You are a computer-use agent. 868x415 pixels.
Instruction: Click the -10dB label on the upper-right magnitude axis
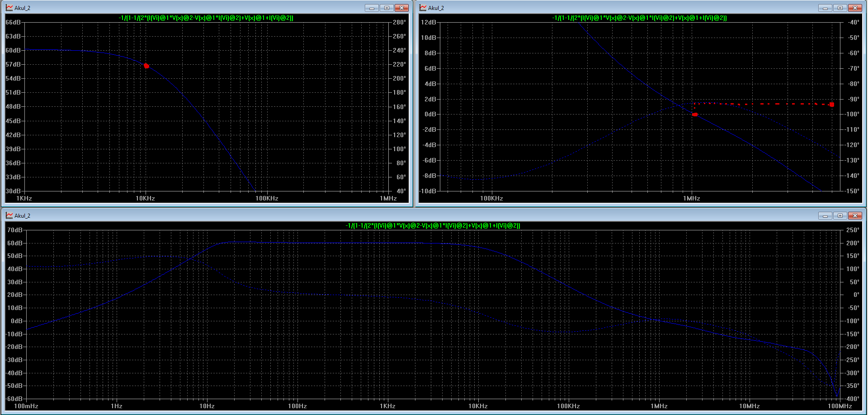point(428,191)
